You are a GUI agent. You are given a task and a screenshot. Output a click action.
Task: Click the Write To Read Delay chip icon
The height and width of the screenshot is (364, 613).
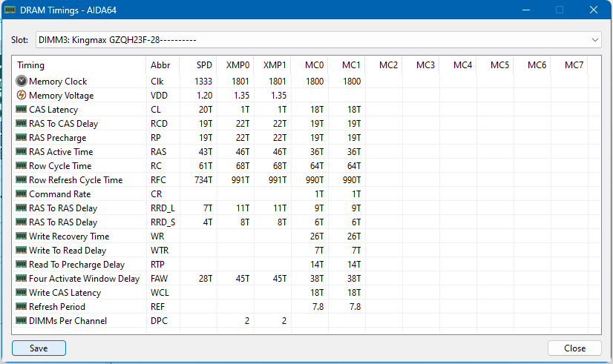tap(21, 250)
